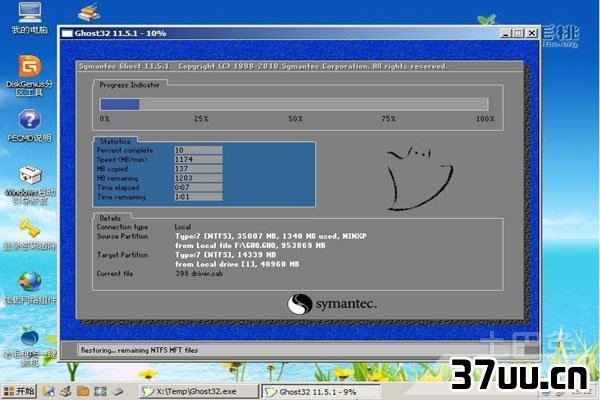Open the desktop icon partly hidden above Ghost window

89,12
